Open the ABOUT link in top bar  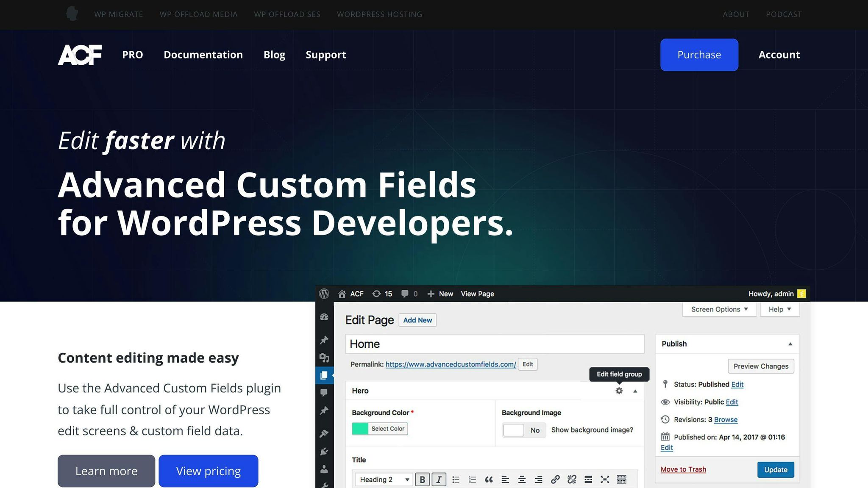[x=736, y=14]
